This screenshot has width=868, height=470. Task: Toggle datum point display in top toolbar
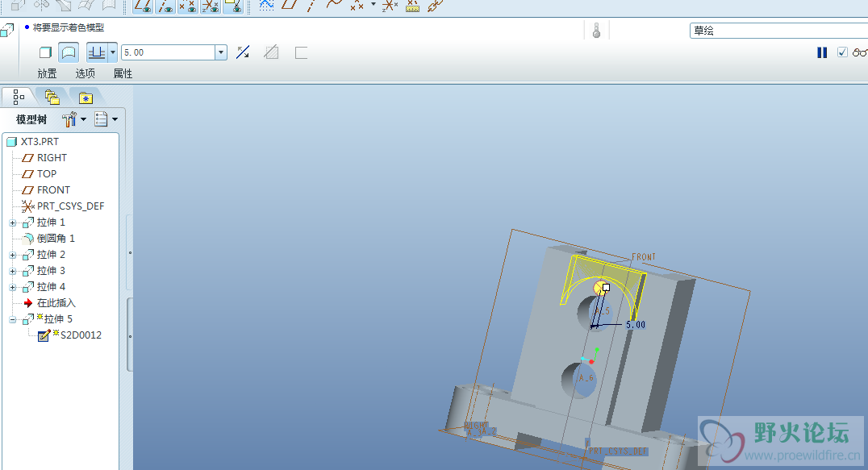(188, 6)
